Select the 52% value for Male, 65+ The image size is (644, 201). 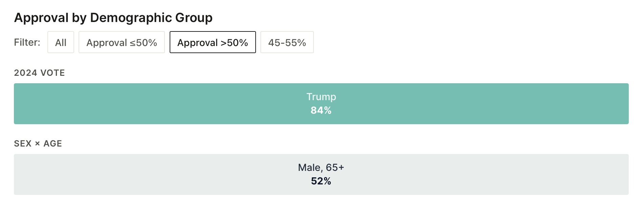321,181
